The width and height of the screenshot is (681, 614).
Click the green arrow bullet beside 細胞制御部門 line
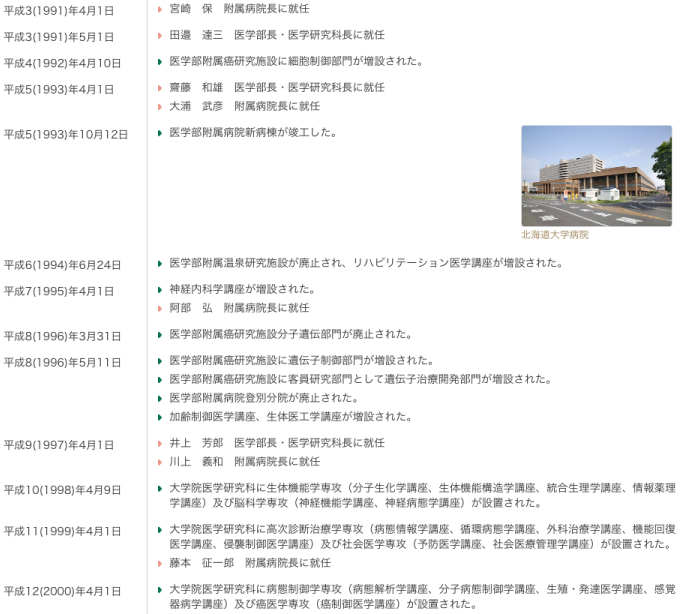[160, 62]
